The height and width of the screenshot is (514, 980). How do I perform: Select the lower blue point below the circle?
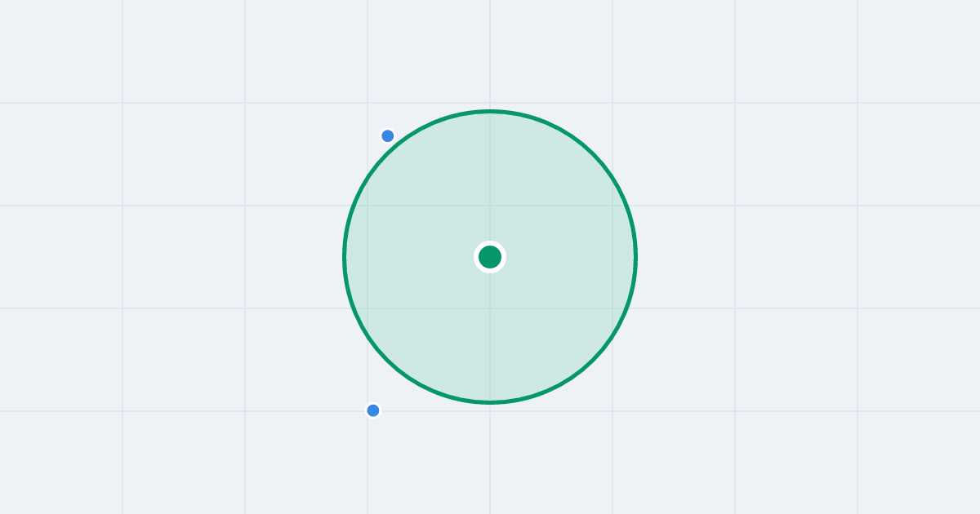(373, 410)
